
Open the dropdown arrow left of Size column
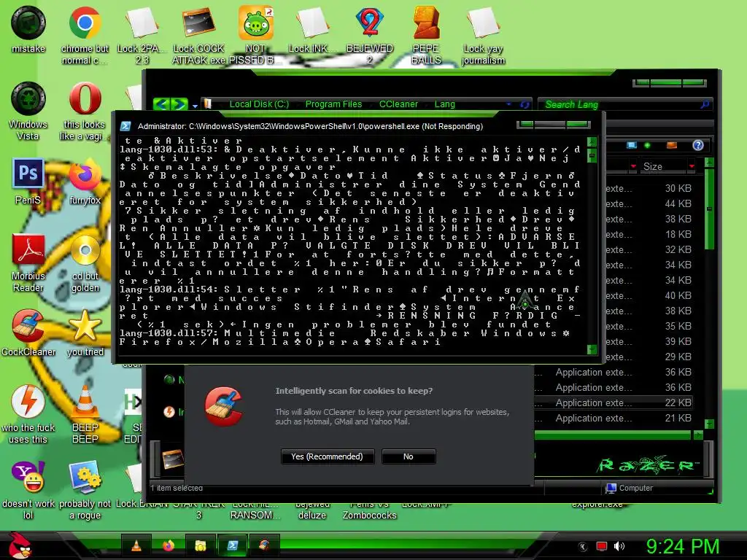coord(633,166)
